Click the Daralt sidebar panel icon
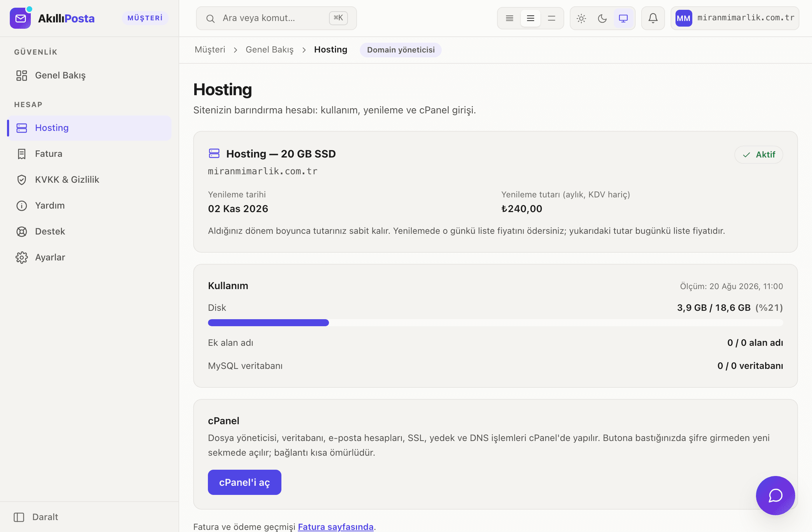 click(x=19, y=517)
